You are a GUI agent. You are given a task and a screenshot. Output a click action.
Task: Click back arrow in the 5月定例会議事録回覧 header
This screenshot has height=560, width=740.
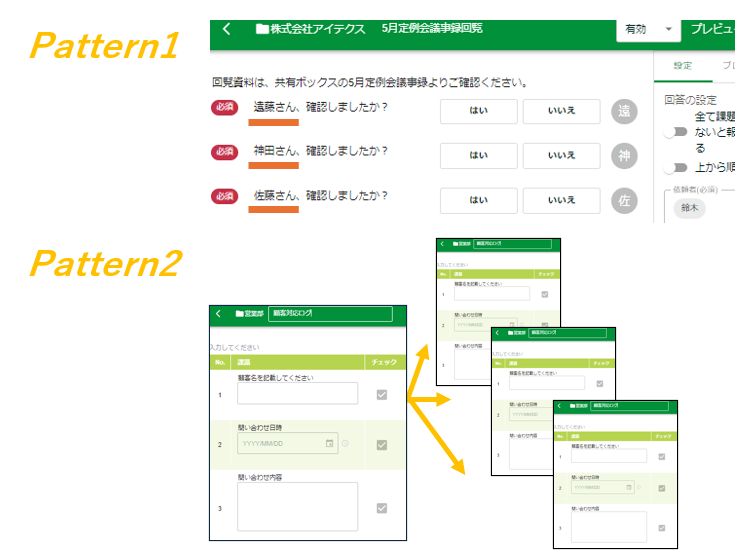coord(226,29)
